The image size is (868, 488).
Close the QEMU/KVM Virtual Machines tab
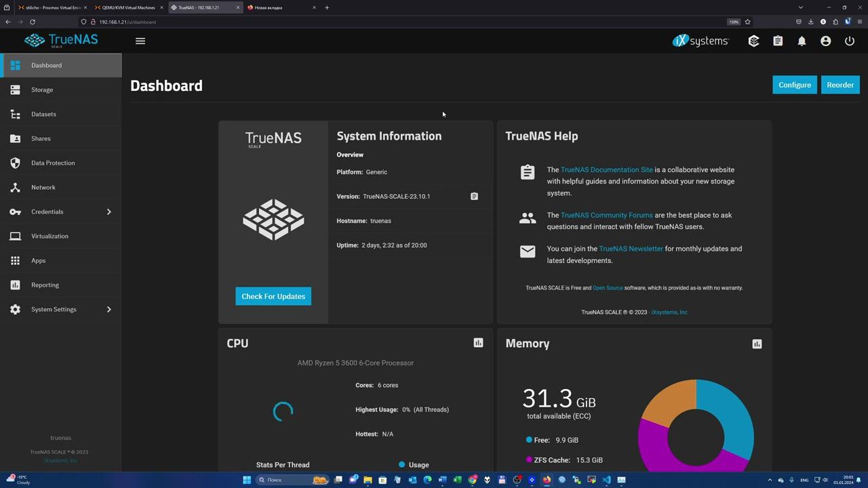pyautogui.click(x=161, y=7)
